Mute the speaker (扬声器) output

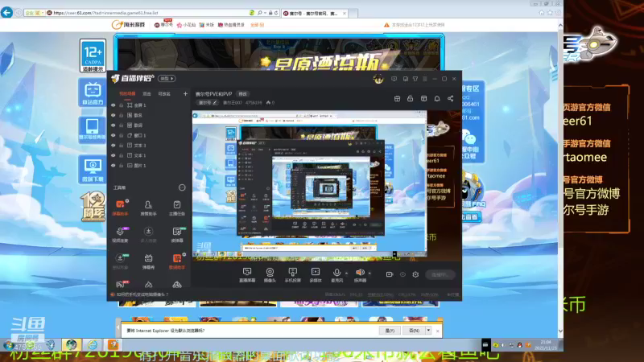point(360,274)
